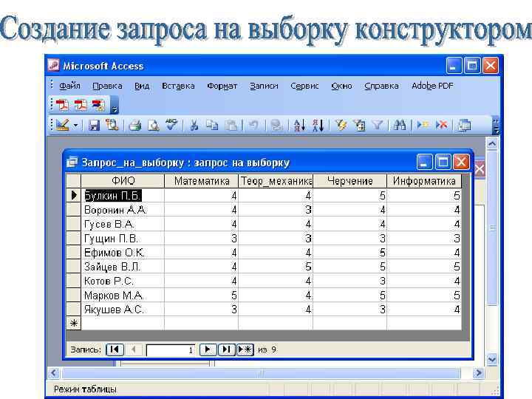This screenshot has height=399, width=532.
Task: Select the ФИО column header
Action: click(x=123, y=181)
